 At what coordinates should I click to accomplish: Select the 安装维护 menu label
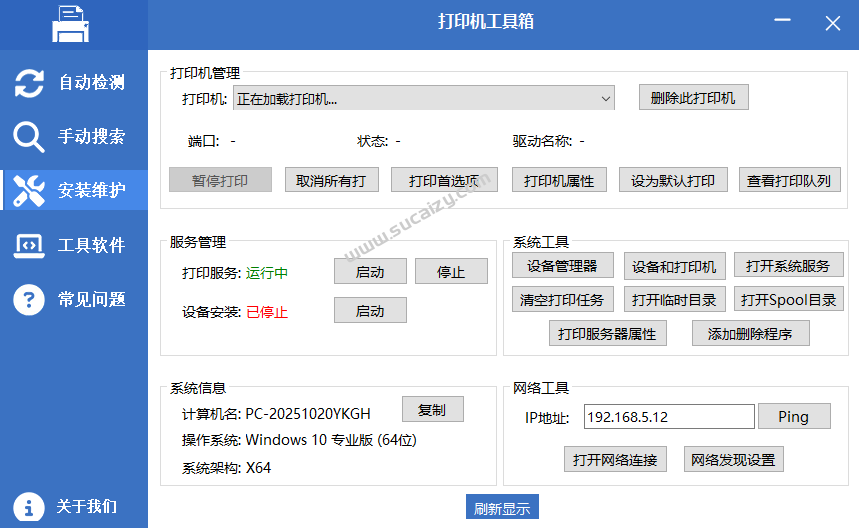91,190
